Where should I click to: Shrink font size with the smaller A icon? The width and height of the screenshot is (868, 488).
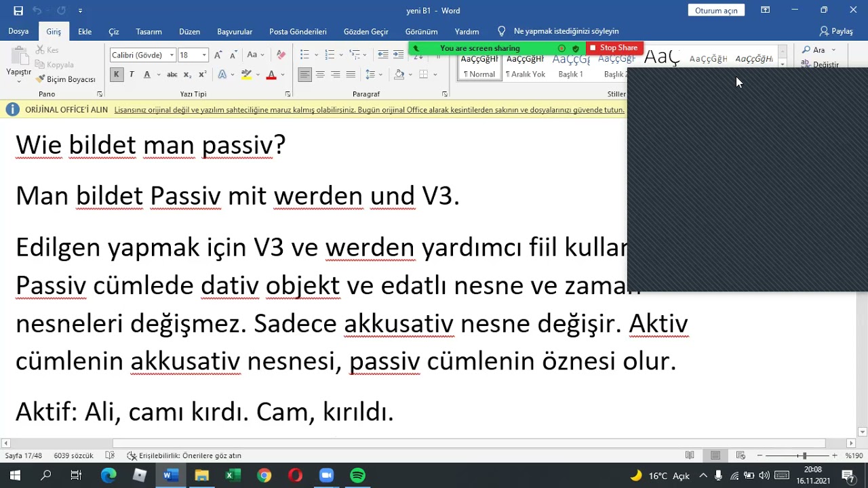point(233,55)
